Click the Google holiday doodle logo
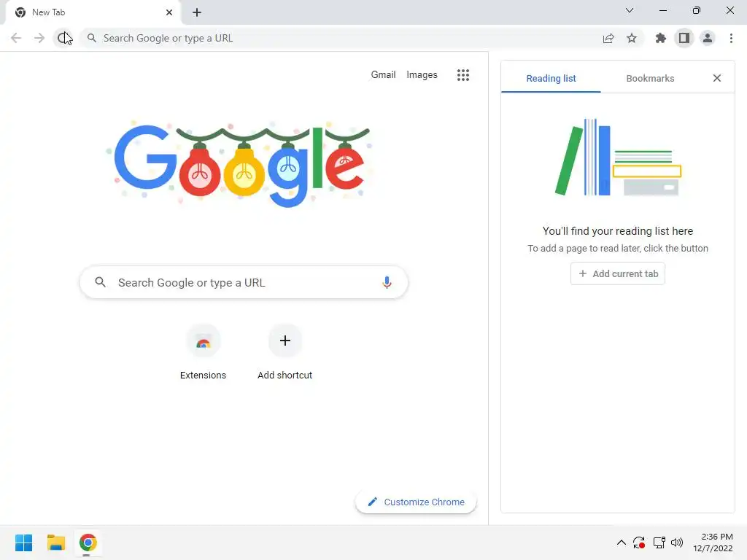The height and width of the screenshot is (560, 747). pos(239,164)
